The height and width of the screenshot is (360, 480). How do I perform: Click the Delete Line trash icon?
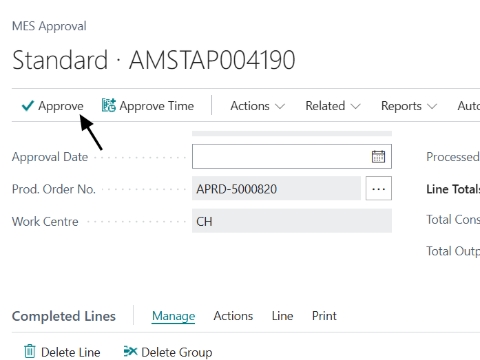[30, 351]
